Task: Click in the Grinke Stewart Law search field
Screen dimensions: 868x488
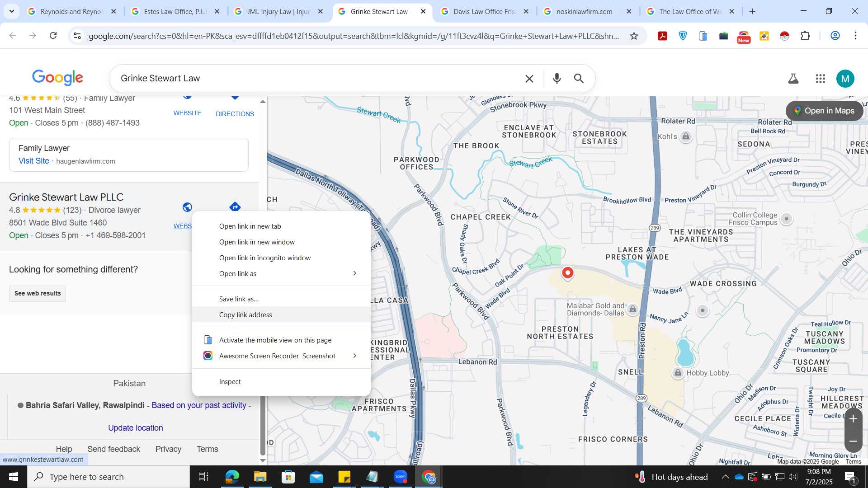Action: pos(316,79)
